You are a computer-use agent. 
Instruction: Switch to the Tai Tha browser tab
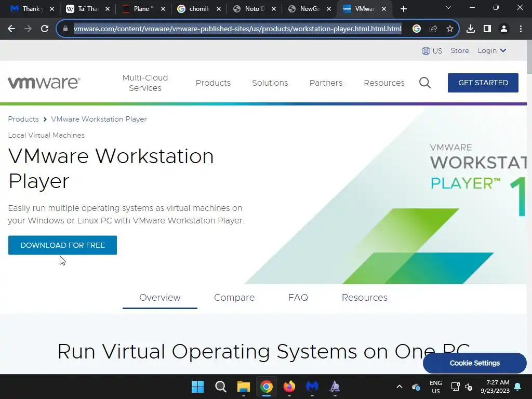(x=87, y=9)
